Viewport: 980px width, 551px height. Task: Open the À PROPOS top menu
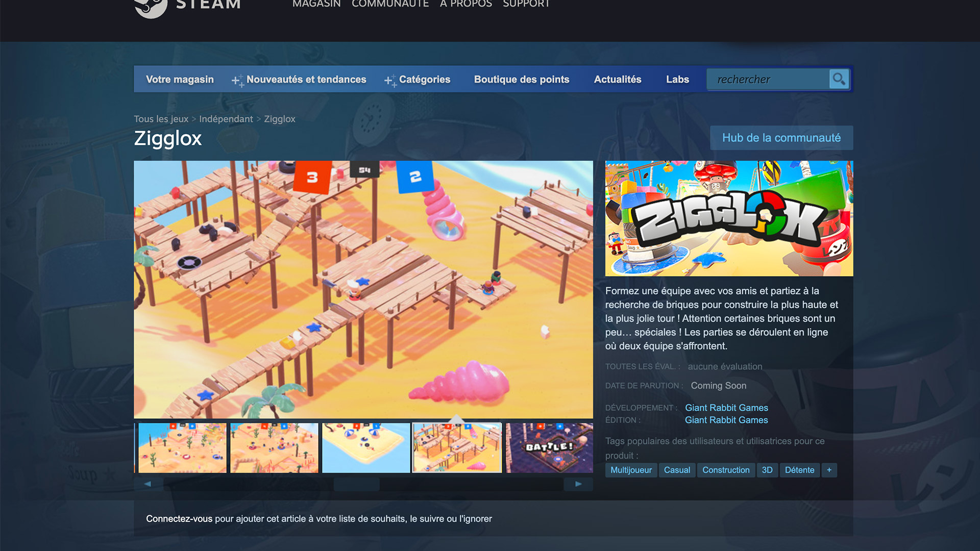[465, 4]
